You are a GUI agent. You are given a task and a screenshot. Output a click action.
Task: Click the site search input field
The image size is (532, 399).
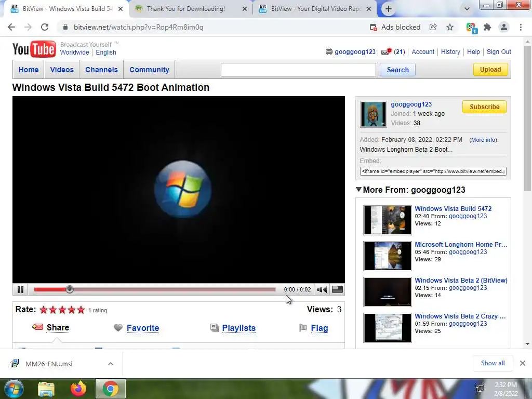point(298,70)
